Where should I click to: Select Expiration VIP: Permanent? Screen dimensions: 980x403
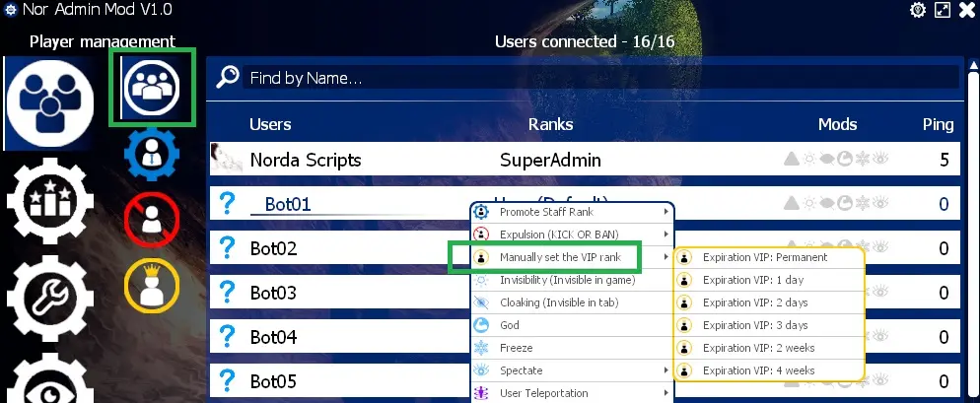pyautogui.click(x=769, y=257)
